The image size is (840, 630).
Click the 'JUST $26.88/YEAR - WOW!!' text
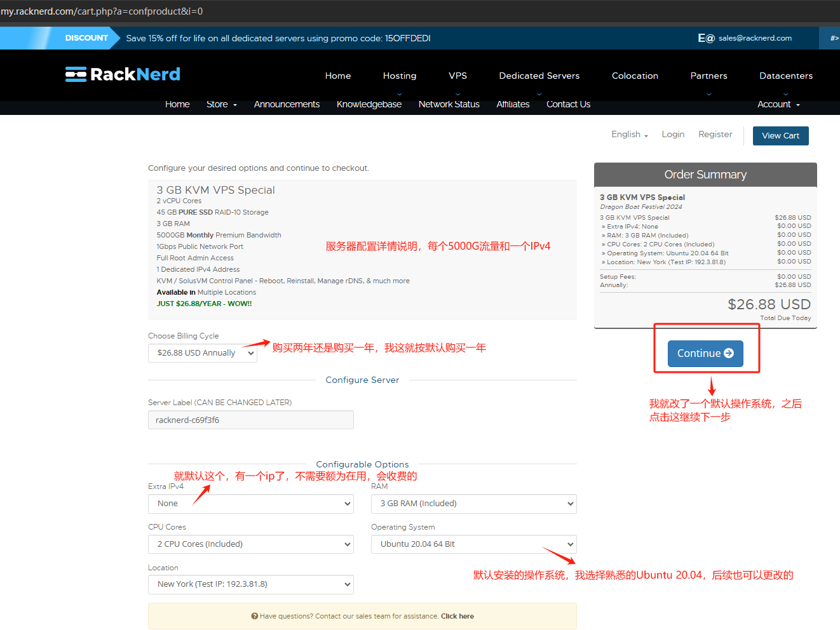pos(204,304)
